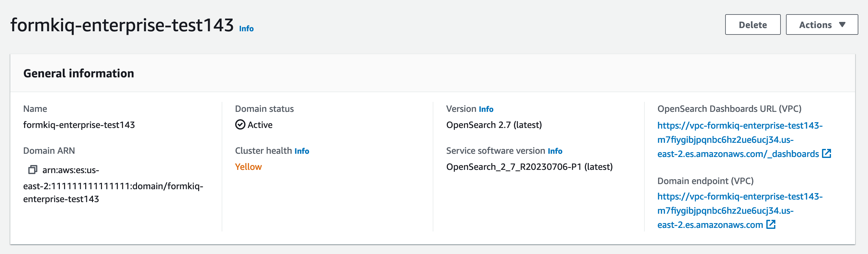Select the Domain ARN text value
868x254 pixels.
pos(113,184)
